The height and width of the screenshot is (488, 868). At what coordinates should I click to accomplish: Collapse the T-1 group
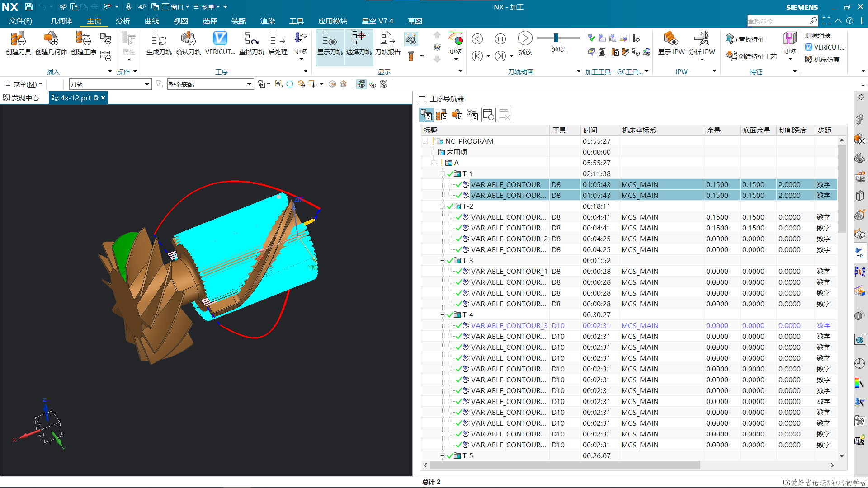tap(443, 174)
